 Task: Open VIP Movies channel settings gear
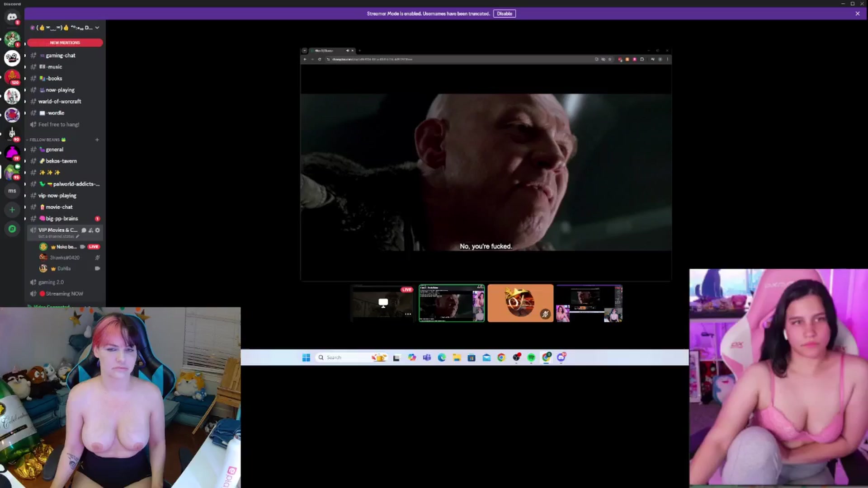coord(97,230)
